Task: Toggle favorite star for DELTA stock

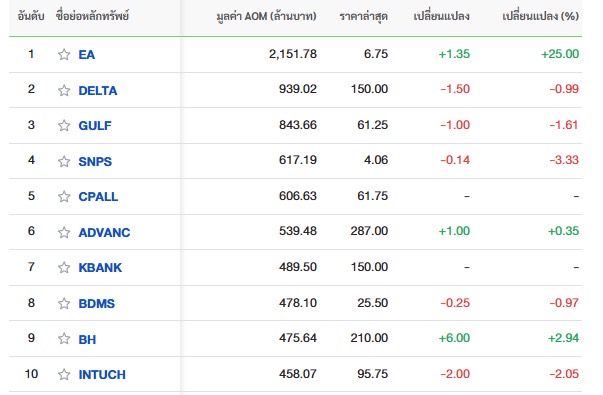Action: coord(64,90)
